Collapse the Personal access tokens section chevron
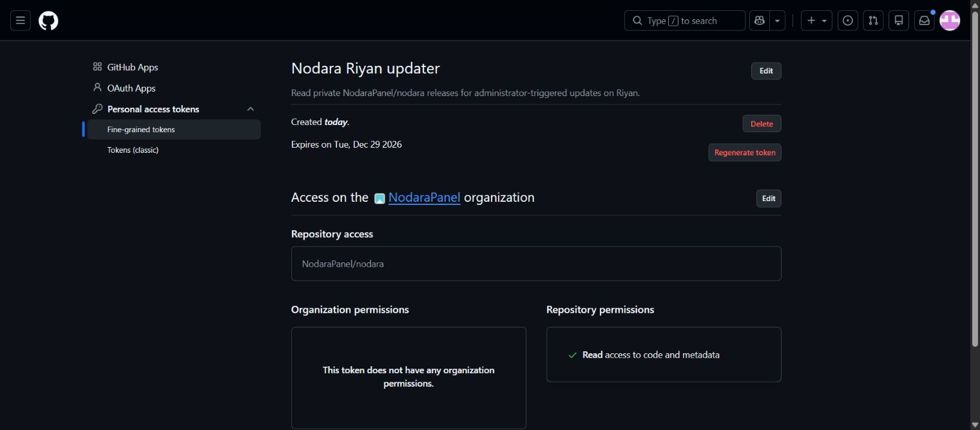This screenshot has width=980, height=430. coord(251,109)
